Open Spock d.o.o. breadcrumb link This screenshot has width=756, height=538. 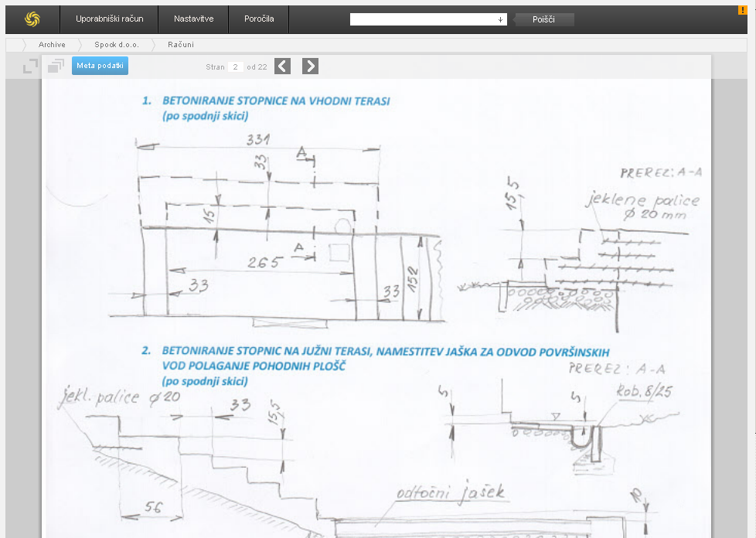[117, 45]
